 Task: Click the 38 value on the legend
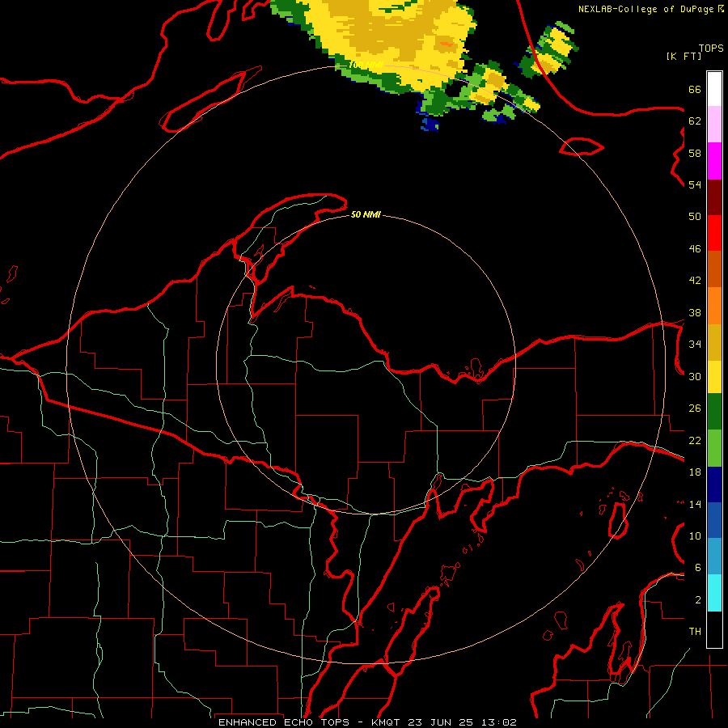click(x=695, y=313)
